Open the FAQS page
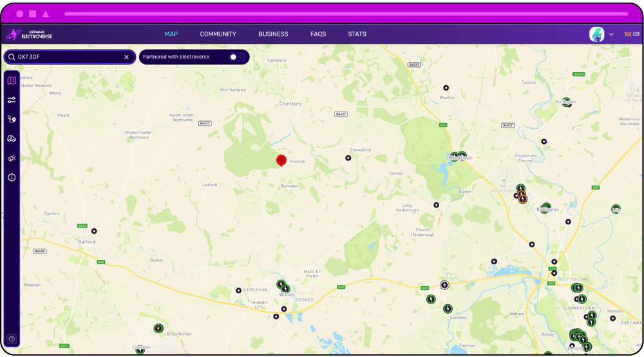The image size is (644, 357). 318,34
